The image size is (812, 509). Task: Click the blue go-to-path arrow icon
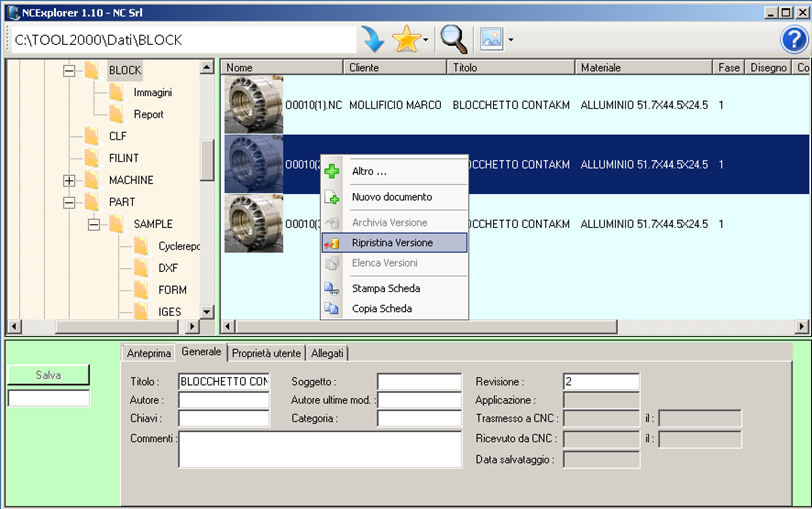tap(372, 39)
